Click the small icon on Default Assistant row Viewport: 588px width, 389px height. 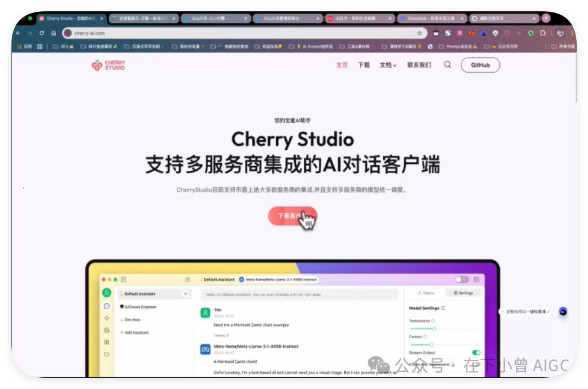pos(186,294)
